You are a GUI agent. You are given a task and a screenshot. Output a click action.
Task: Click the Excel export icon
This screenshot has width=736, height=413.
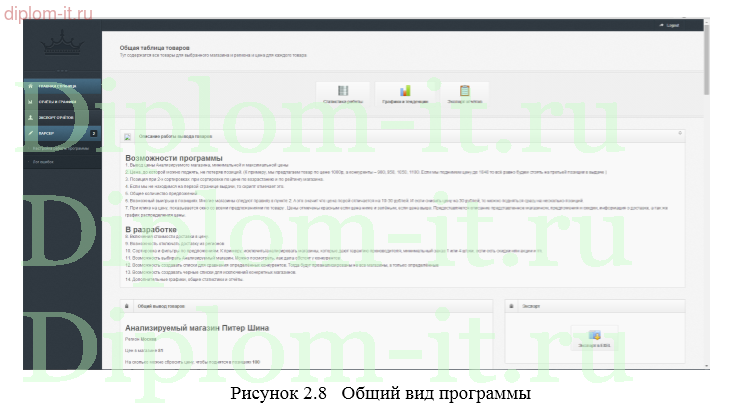point(595,337)
